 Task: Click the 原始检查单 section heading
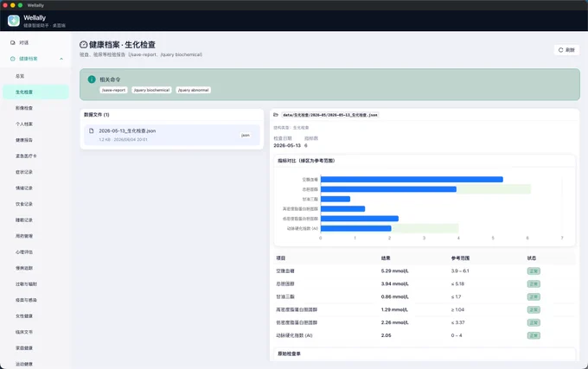click(x=289, y=353)
